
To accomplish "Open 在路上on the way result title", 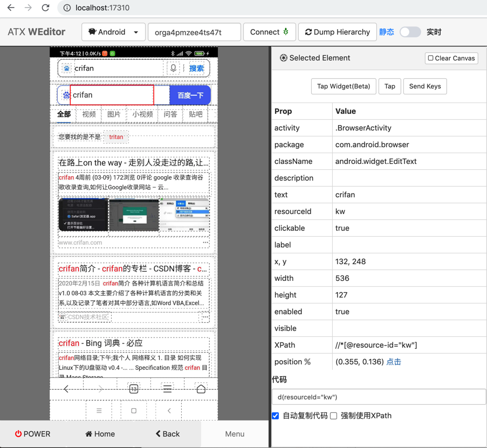I will tap(134, 162).
